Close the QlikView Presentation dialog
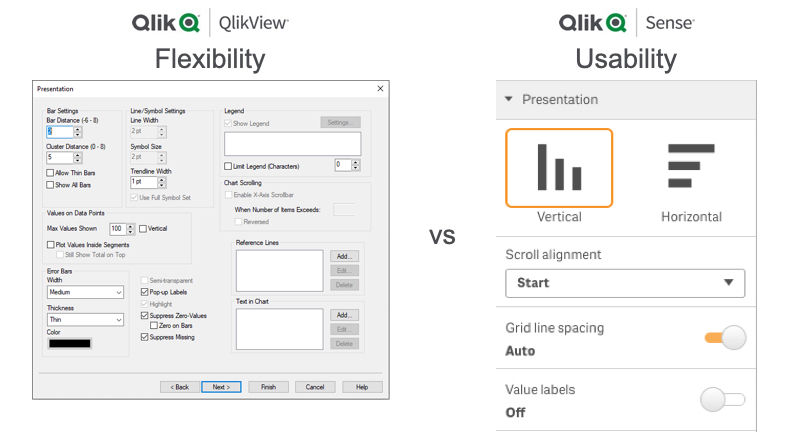The image size is (788, 444). coord(380,88)
